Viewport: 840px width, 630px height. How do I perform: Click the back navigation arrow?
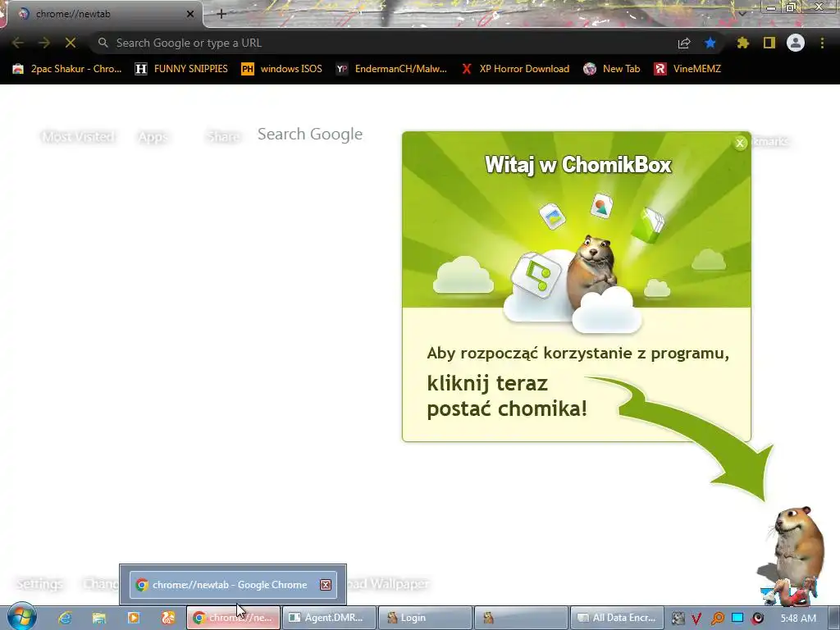[x=17, y=43]
